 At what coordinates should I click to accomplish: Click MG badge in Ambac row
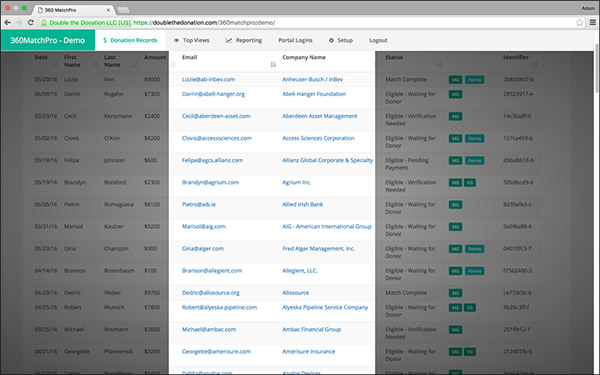pos(455,330)
